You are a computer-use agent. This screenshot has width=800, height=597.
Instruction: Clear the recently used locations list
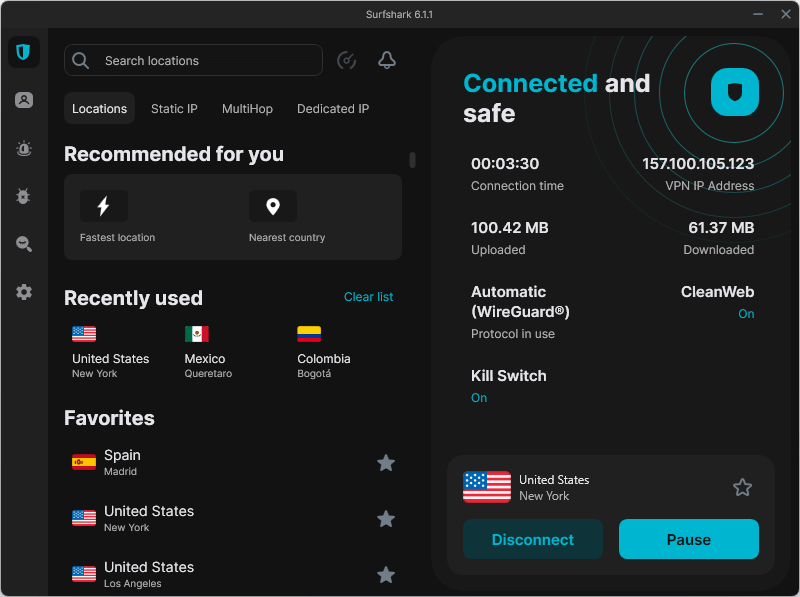point(368,297)
